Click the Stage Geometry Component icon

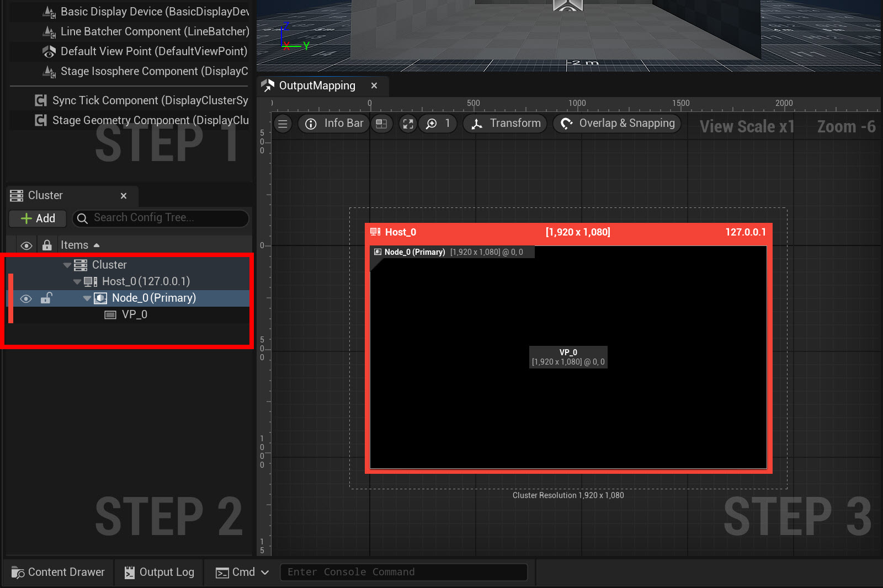(41, 120)
